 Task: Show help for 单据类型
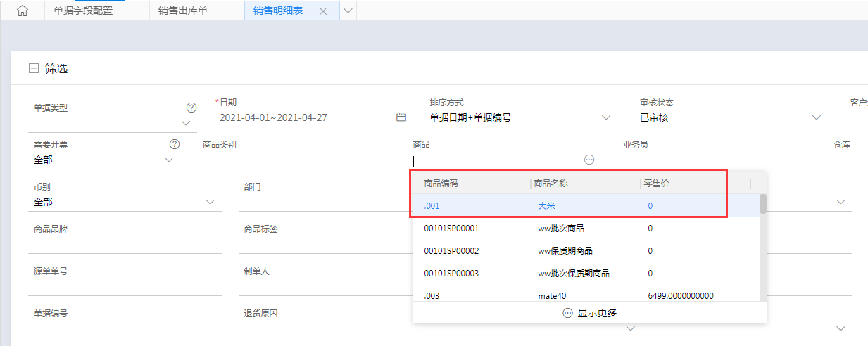click(x=191, y=108)
